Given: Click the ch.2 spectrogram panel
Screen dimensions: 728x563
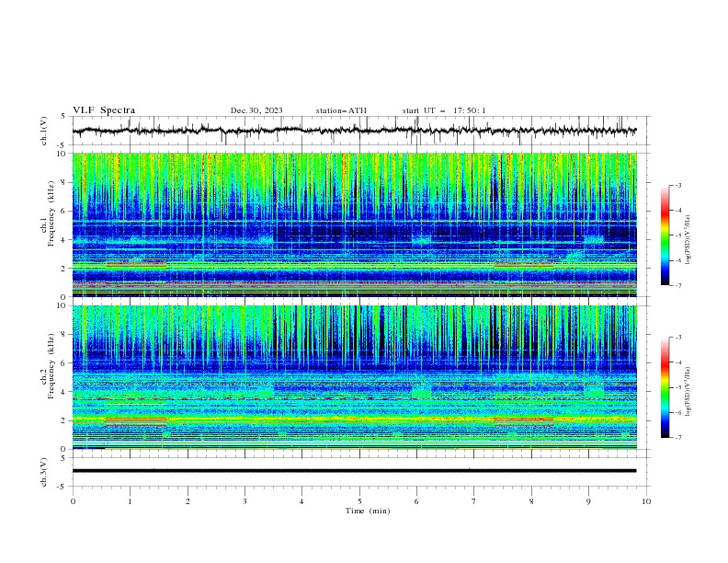Looking at the screenshot, I should pyautogui.click(x=355, y=377).
